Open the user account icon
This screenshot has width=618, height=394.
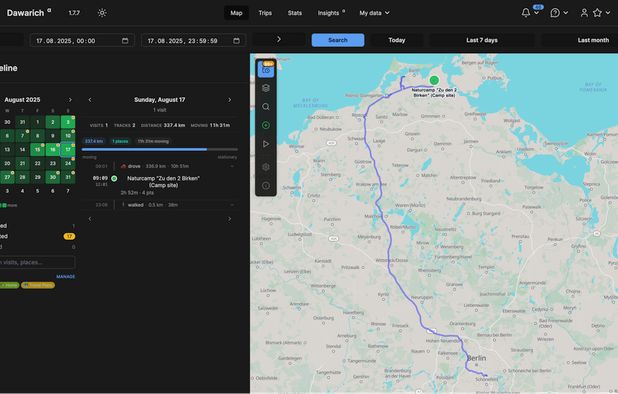pos(584,13)
